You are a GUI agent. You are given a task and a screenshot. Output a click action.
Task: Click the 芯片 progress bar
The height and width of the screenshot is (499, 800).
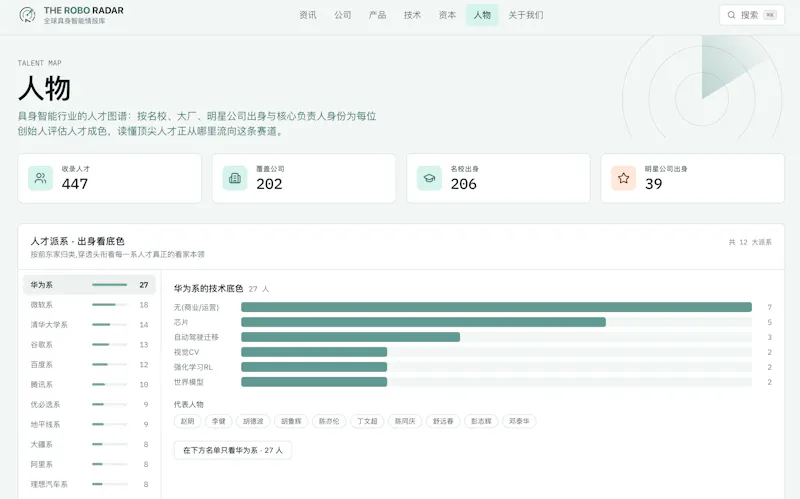496,322
